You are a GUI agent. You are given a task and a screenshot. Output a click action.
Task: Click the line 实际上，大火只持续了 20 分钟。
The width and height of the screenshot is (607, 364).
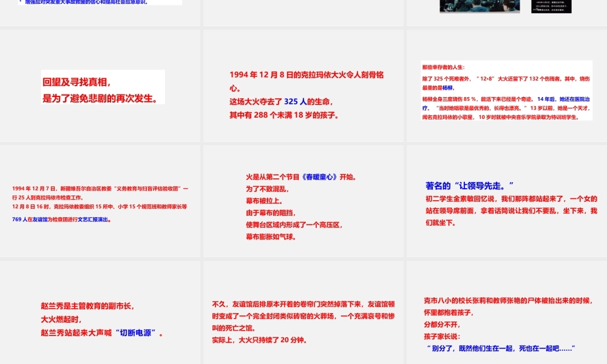pyautogui.click(x=260, y=340)
